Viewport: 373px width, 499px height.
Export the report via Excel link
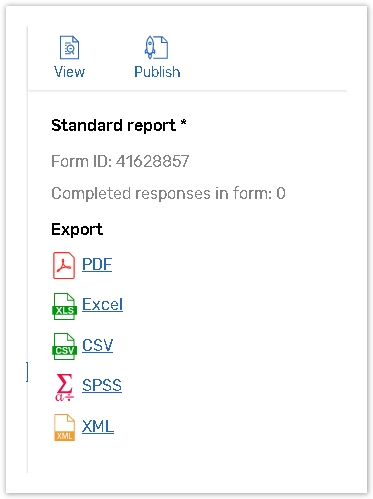102,305
